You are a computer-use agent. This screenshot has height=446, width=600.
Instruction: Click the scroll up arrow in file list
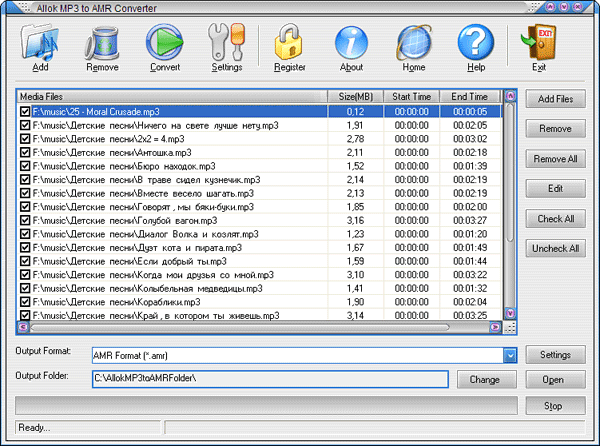click(x=510, y=96)
